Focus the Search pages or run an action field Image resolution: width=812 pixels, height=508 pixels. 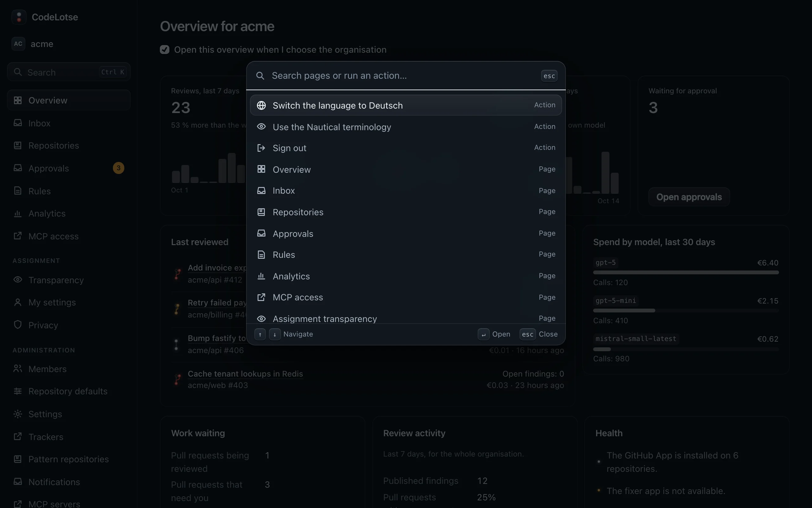403,76
